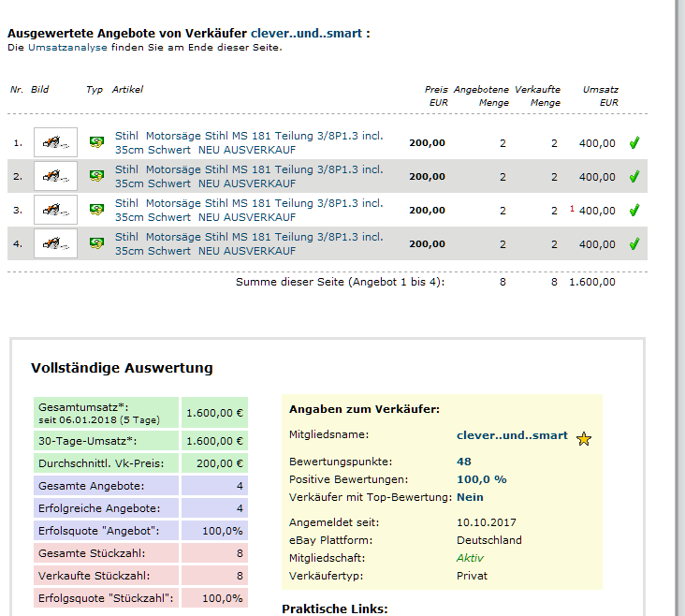Click the green checkmark in row 2
The image size is (685, 616).
634,177
